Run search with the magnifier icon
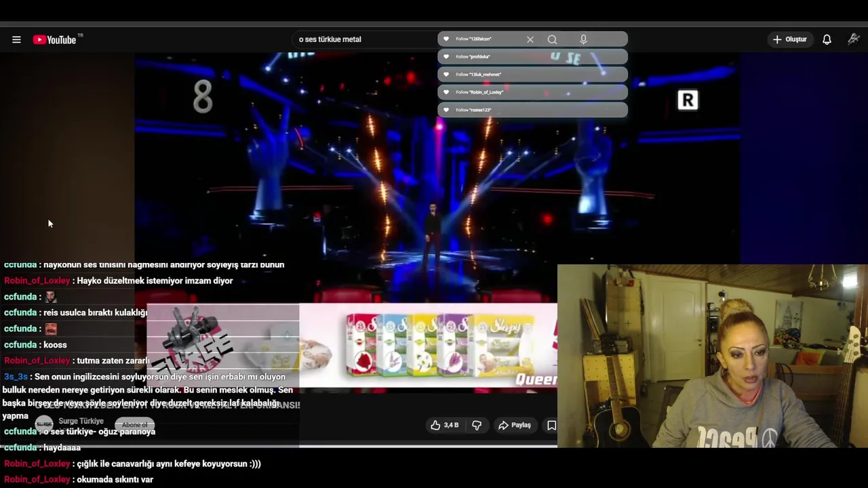The image size is (868, 488). (552, 39)
